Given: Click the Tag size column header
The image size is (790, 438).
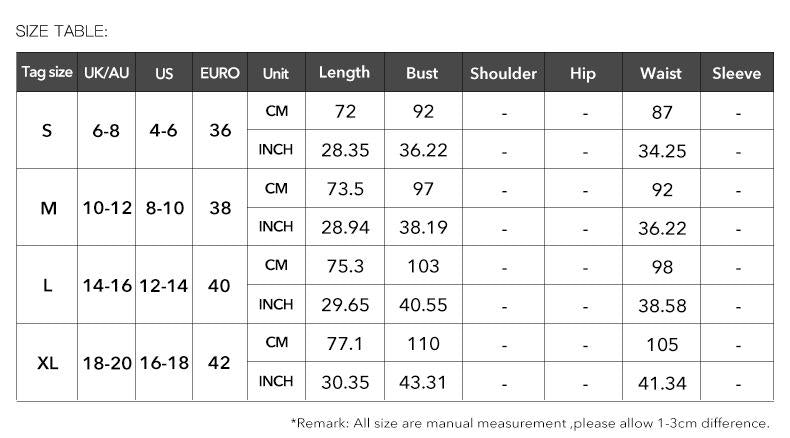Looking at the screenshot, I should [x=47, y=73].
